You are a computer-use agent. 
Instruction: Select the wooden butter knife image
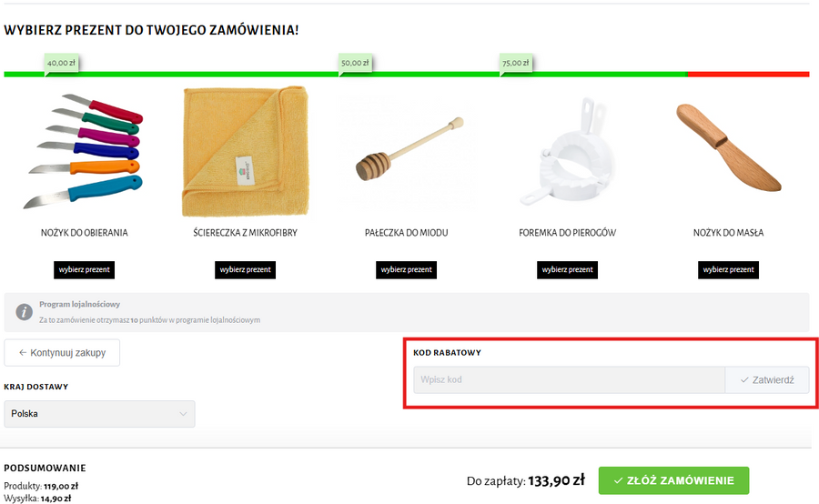[729, 147]
